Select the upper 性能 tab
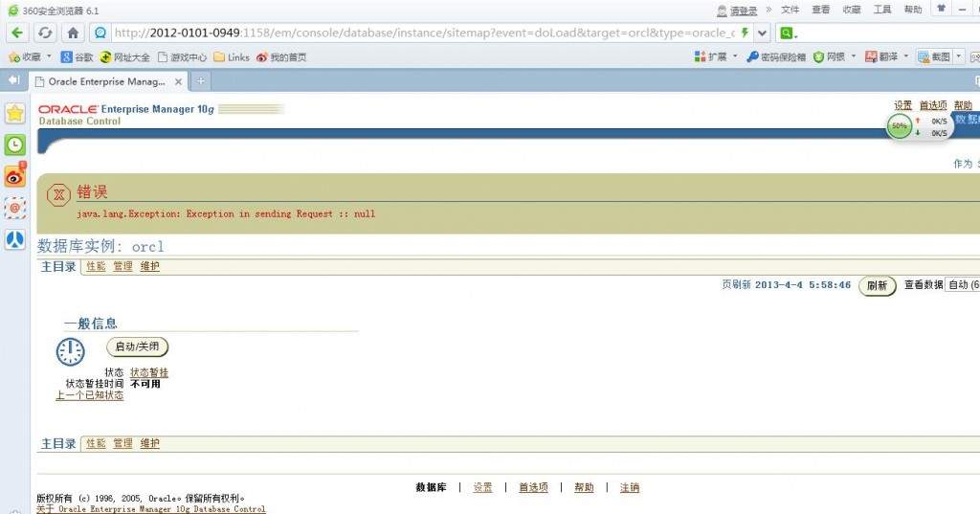The width and height of the screenshot is (980, 514). point(96,266)
